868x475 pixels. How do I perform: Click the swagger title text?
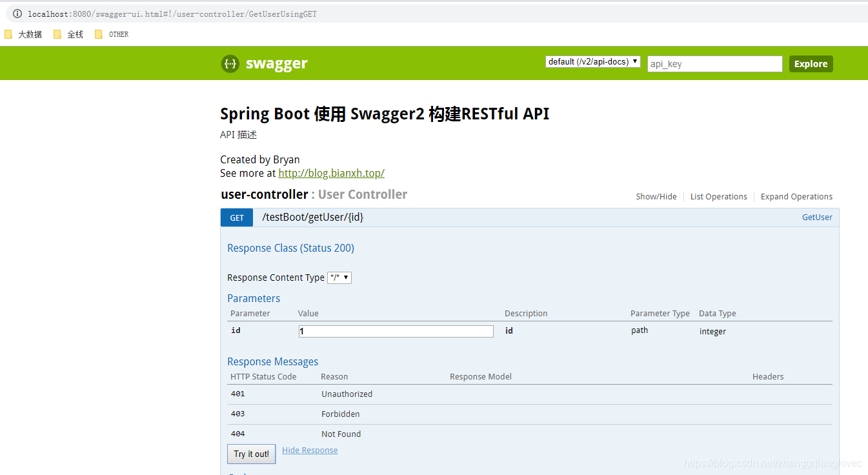[277, 63]
